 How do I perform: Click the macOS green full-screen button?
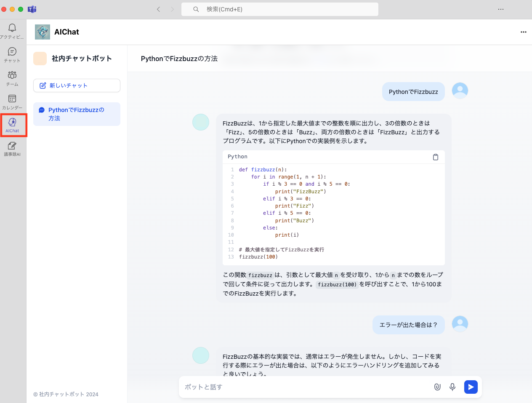click(x=21, y=9)
